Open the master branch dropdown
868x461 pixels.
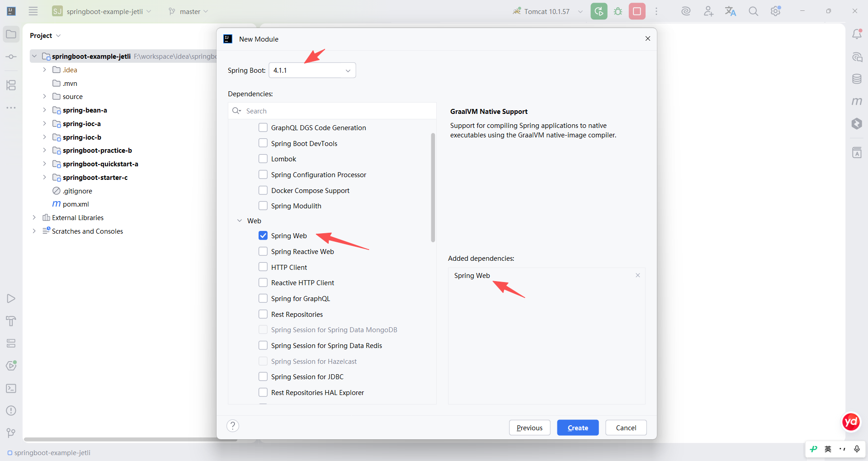[x=189, y=11]
